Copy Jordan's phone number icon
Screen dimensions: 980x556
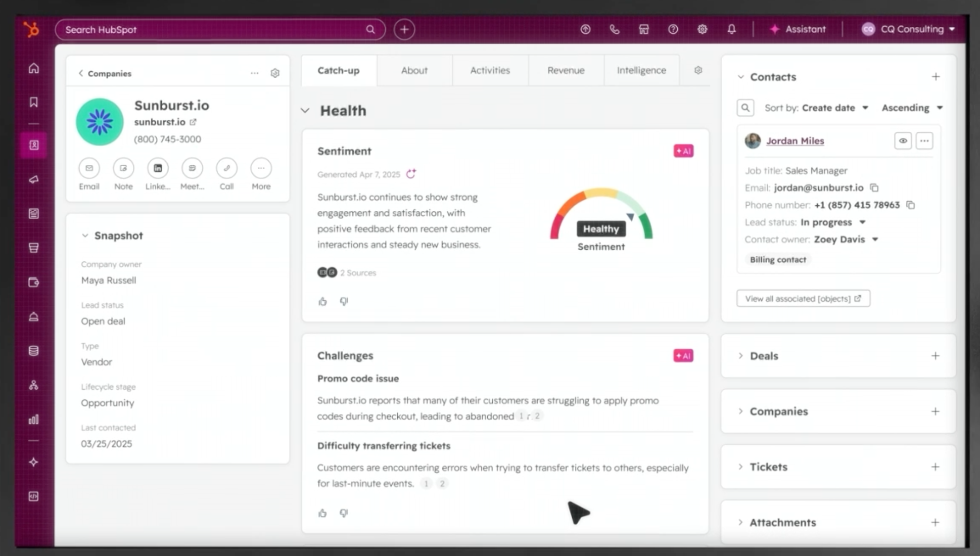coord(910,205)
